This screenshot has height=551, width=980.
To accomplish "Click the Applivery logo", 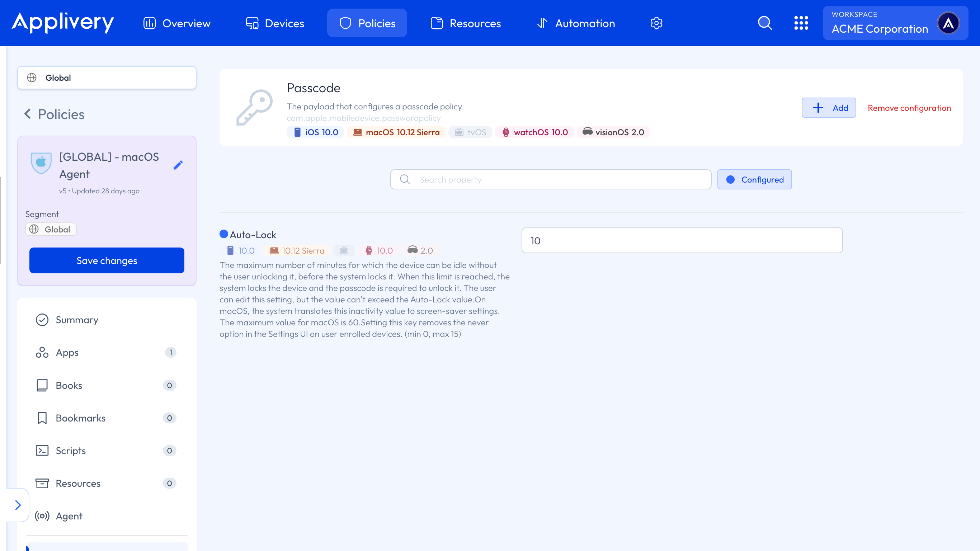I will coord(63,23).
